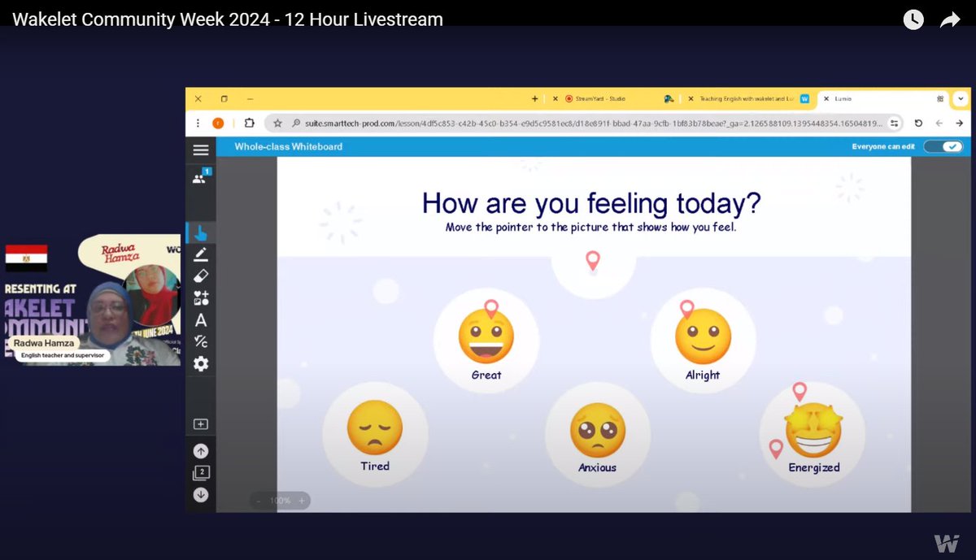Reload the page in the browser
This screenshot has width=976, height=560.
918,123
